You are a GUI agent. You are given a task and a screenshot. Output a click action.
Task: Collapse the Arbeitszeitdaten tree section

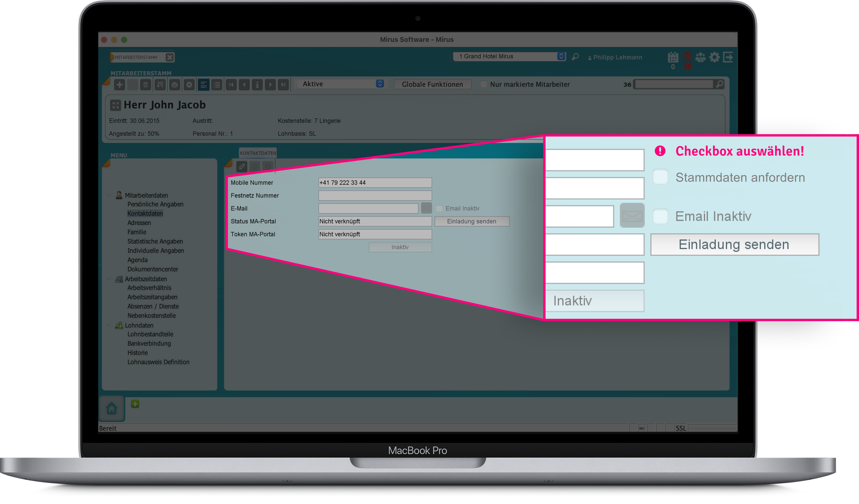(x=109, y=279)
